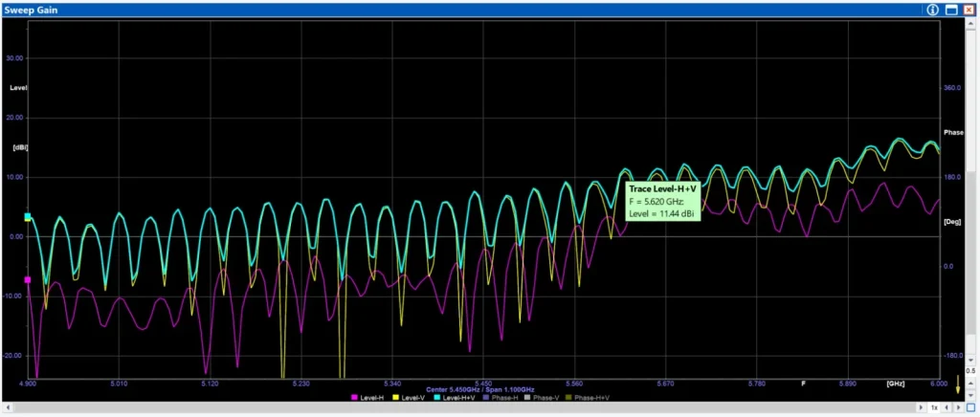
Task: Open the info icon in Sweep Gain title bar
Action: click(x=932, y=10)
